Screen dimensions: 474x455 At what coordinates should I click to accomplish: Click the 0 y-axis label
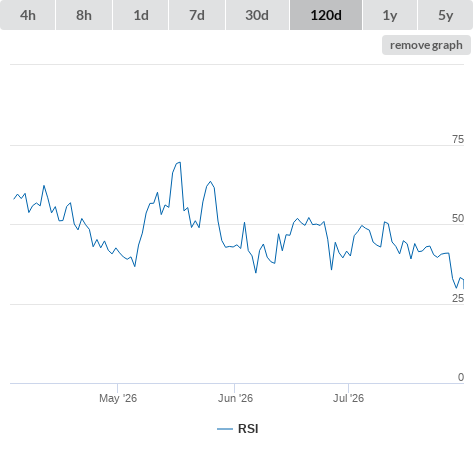[x=461, y=377]
